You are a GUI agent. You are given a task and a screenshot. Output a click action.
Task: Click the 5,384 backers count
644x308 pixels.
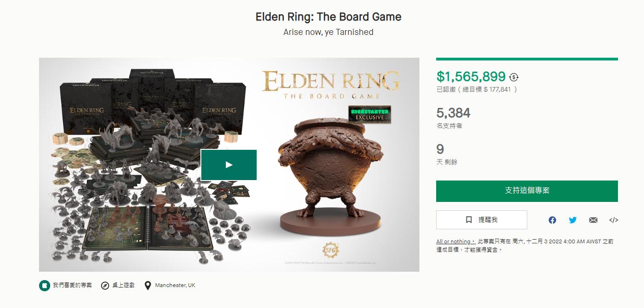tap(453, 113)
